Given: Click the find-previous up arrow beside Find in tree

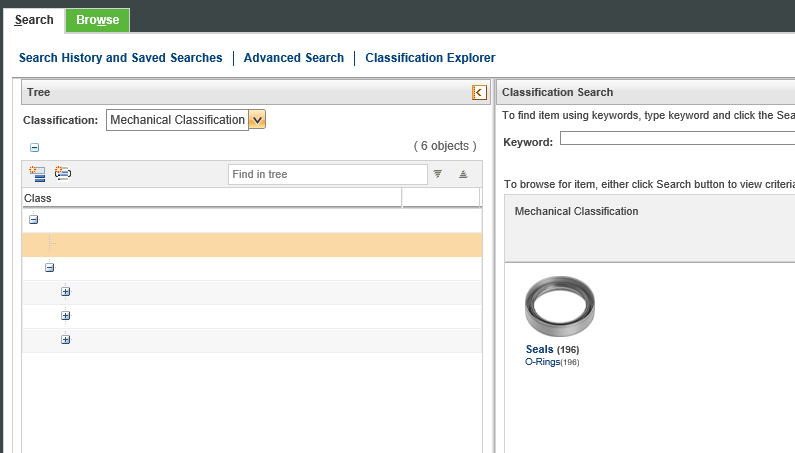Looking at the screenshot, I should coord(463,174).
